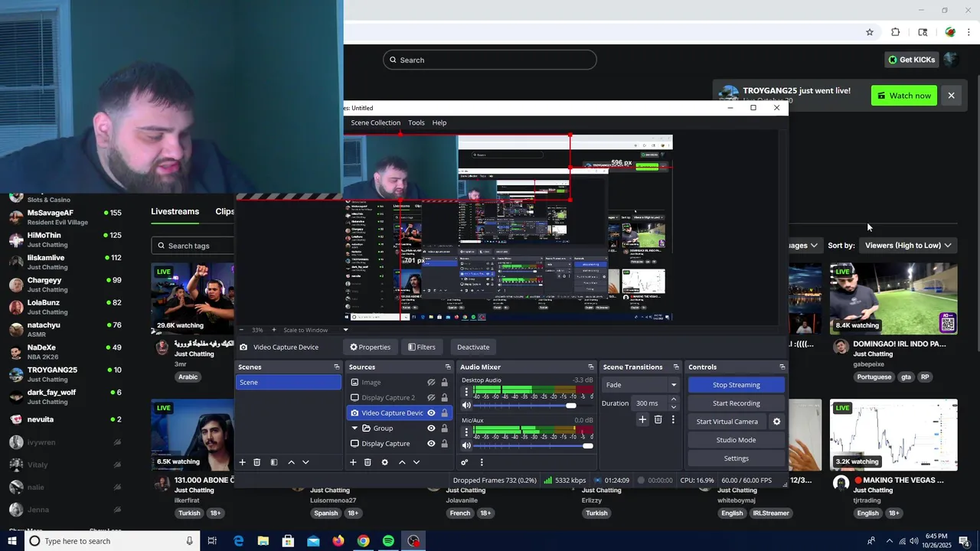Switch OBS to Studio Mode
This screenshot has height=551, width=980.
click(736, 440)
